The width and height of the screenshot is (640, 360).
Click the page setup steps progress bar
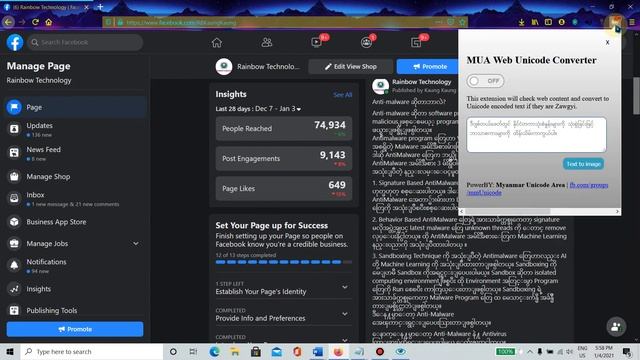click(284, 262)
